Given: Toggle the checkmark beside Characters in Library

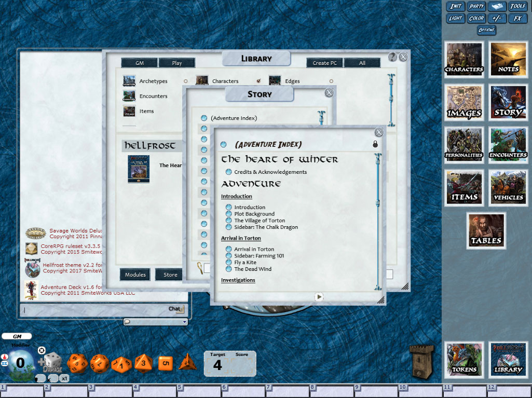Looking at the screenshot, I should pyautogui.click(x=258, y=81).
